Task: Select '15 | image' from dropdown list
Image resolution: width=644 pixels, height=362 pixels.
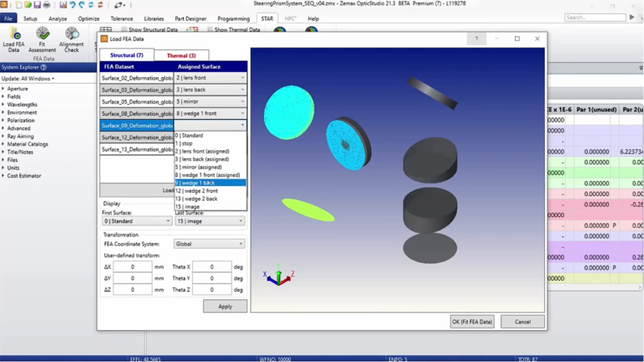Action: (x=210, y=206)
